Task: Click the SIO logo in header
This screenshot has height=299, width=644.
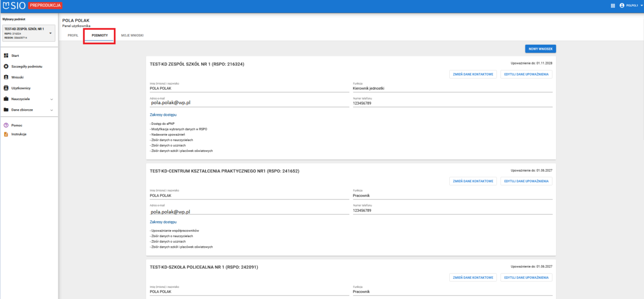Action: pyautogui.click(x=14, y=6)
